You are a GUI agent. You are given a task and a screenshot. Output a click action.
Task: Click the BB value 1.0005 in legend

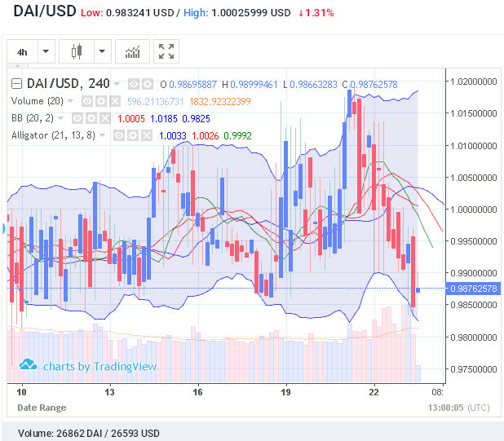click(131, 118)
